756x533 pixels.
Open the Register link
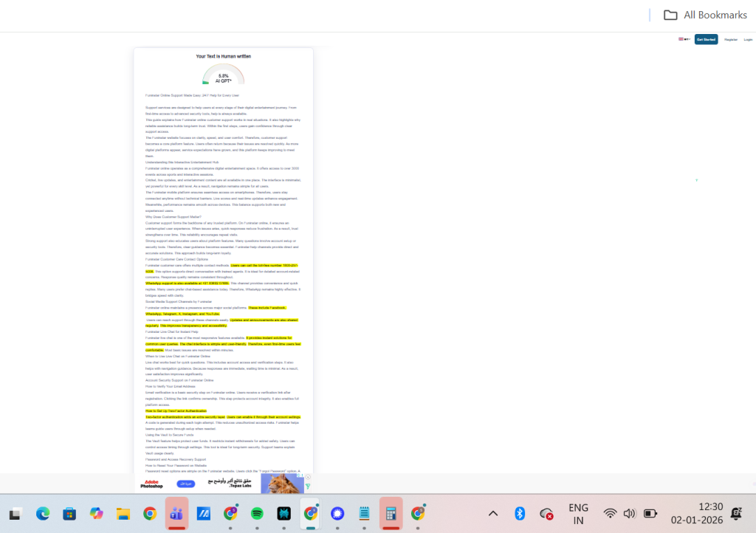point(731,39)
